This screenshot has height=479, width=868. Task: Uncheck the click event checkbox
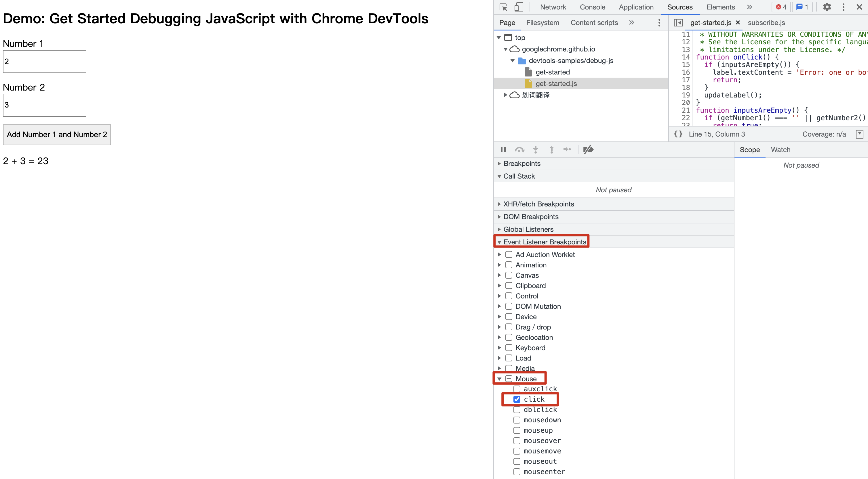pyautogui.click(x=517, y=399)
